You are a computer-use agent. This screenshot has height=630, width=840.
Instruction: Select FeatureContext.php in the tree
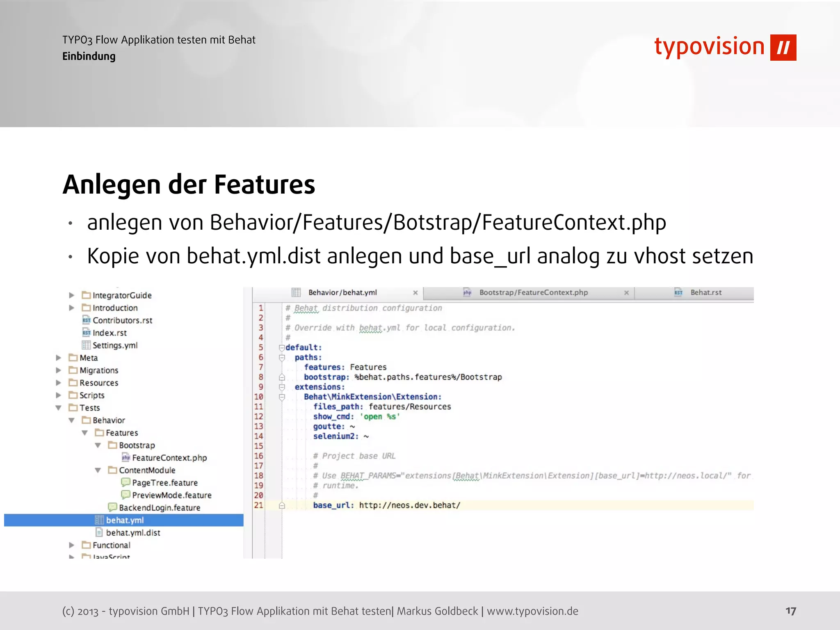[x=169, y=458]
